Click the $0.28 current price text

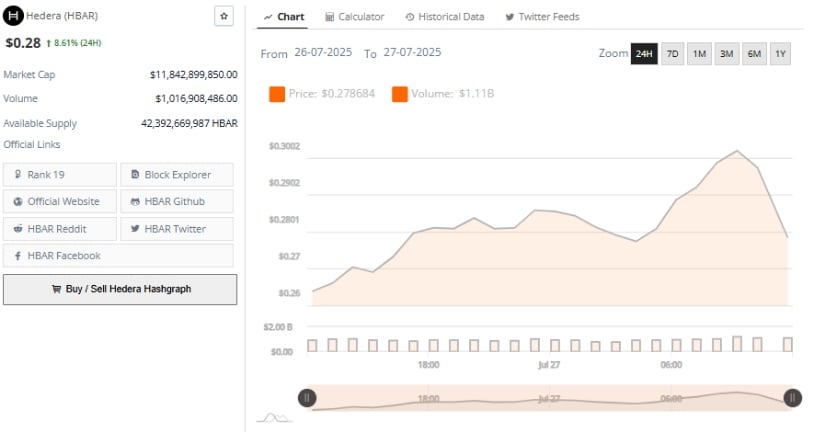pos(23,43)
